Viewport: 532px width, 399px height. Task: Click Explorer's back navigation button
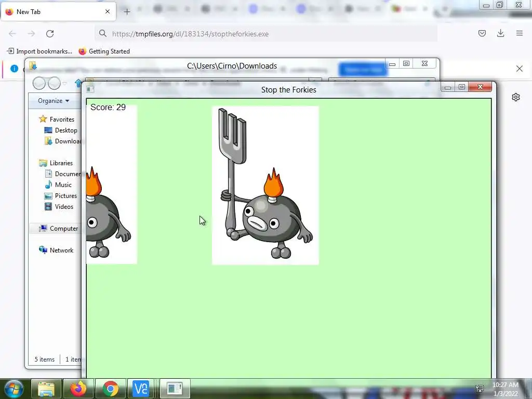pos(39,83)
